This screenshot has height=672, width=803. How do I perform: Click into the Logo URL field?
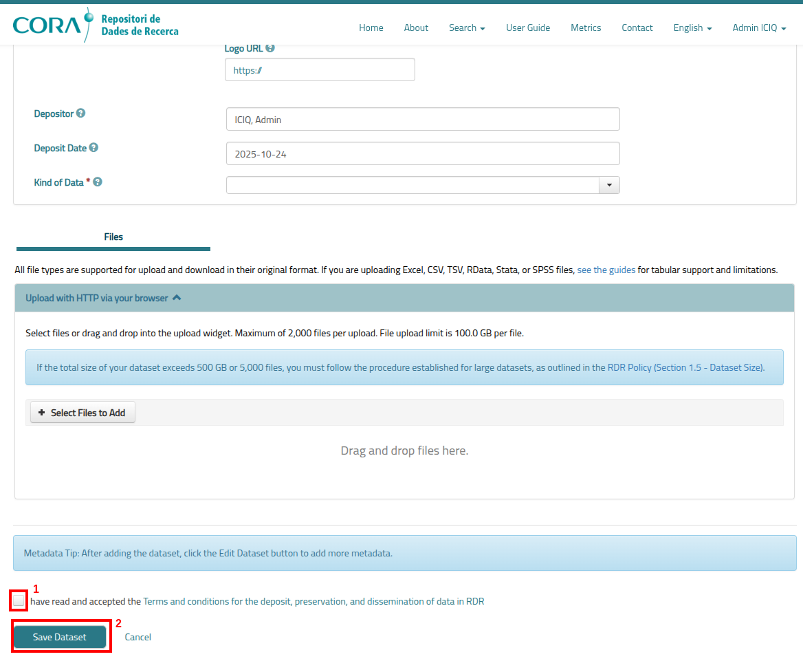pyautogui.click(x=320, y=69)
